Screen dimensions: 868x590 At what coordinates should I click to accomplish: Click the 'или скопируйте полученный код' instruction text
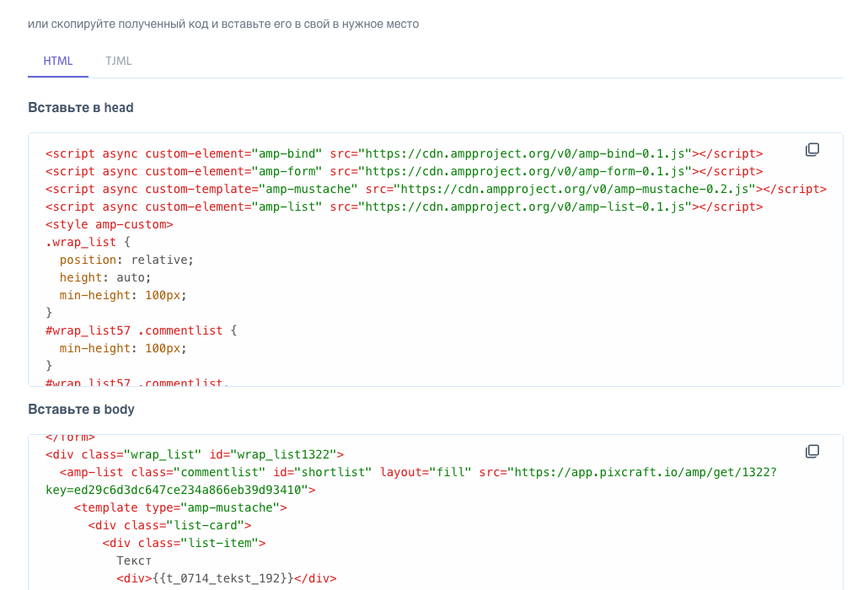pos(223,24)
